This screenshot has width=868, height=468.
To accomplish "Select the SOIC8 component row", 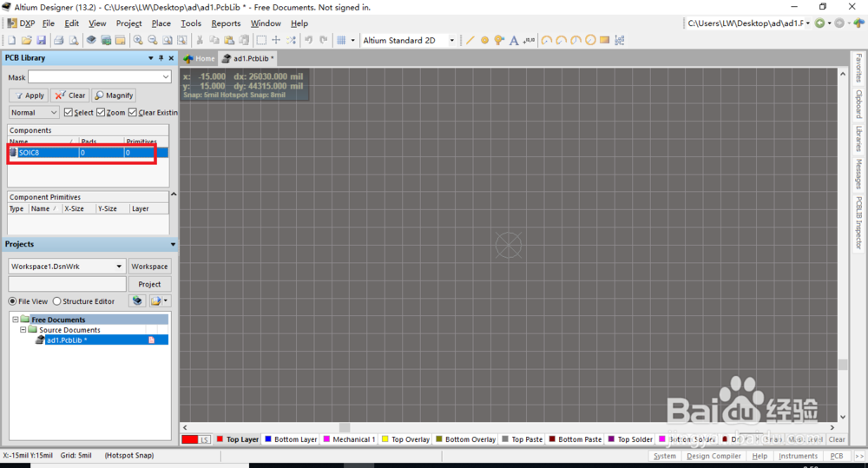I will click(x=88, y=152).
